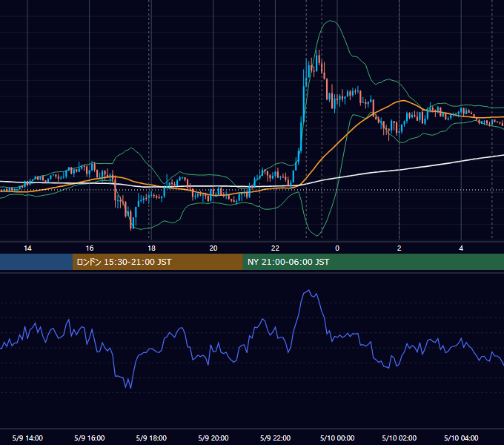Click the oscillator's highest peak near 23:00
The height and width of the screenshot is (445, 504).
tap(309, 290)
